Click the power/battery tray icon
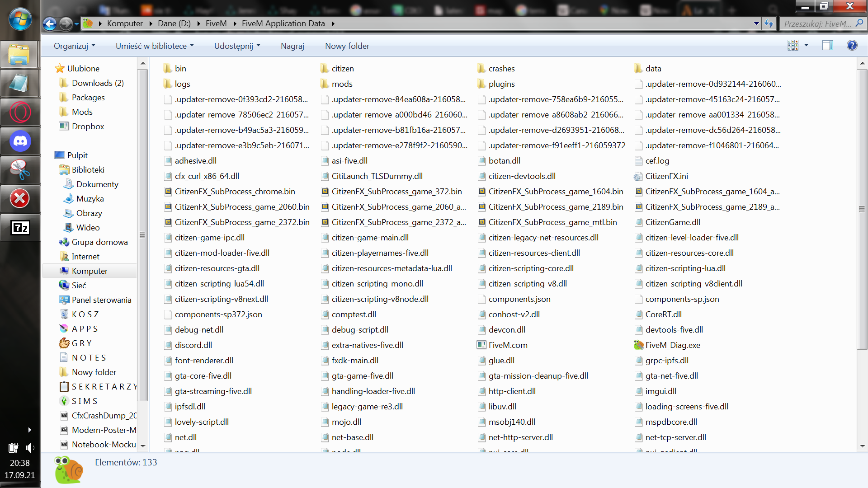The height and width of the screenshot is (488, 868). coord(13,448)
